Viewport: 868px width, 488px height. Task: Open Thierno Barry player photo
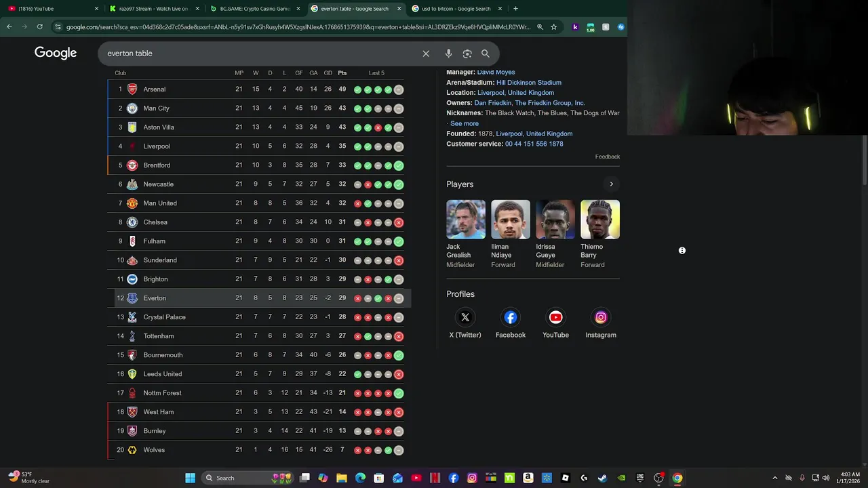[x=600, y=220]
